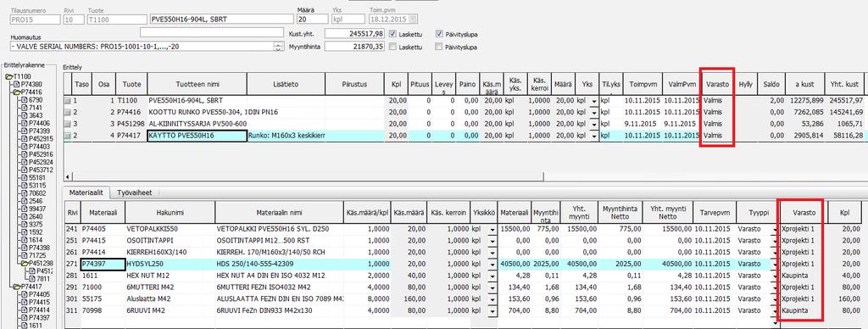Click the T1100 root folder icon in the tree
This screenshot has width=868, height=329.
tap(8, 77)
